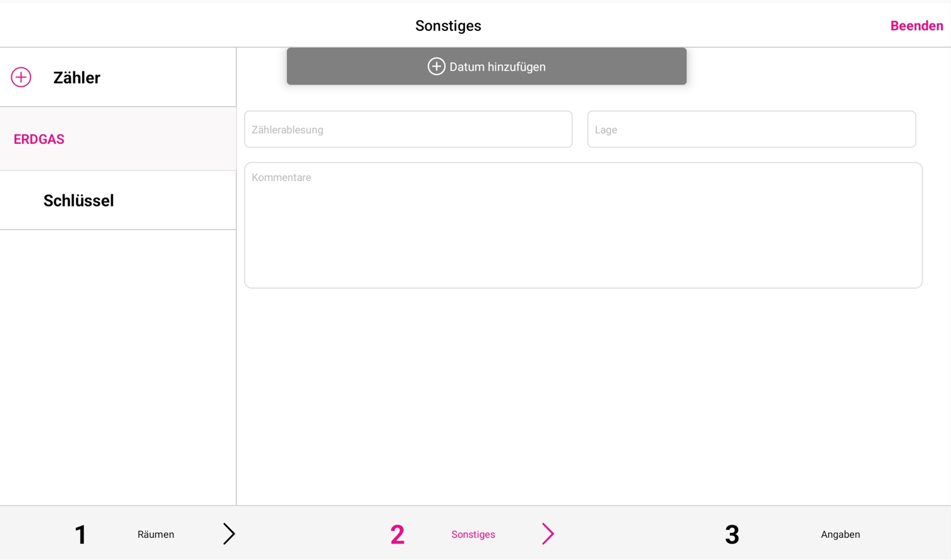
Task: Click the Beenden link to finish
Action: [916, 26]
